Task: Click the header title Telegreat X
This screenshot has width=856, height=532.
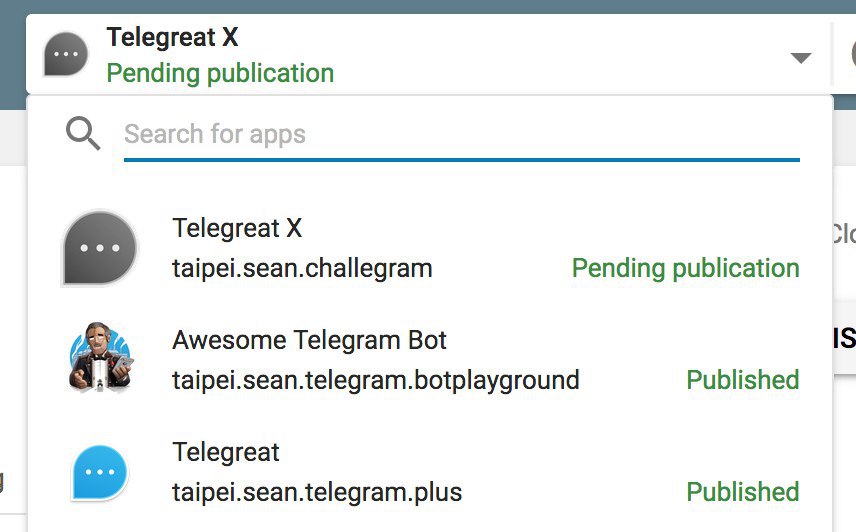Action: point(172,38)
